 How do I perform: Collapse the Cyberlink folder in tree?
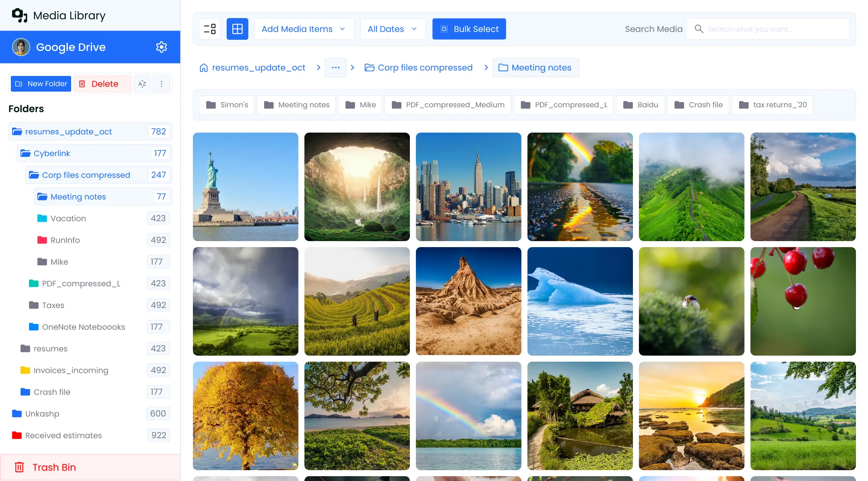(25, 153)
